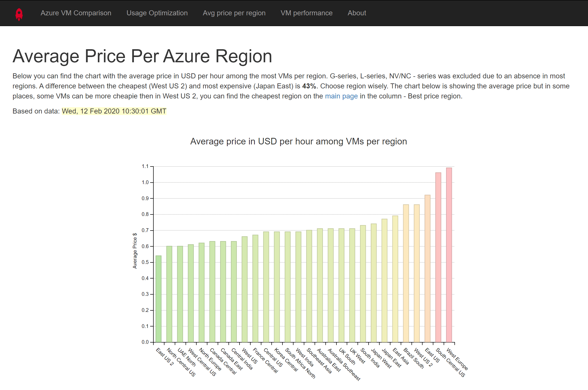The width and height of the screenshot is (588, 390).
Task: Click the 'Japan East' axis label
Action: (391, 358)
